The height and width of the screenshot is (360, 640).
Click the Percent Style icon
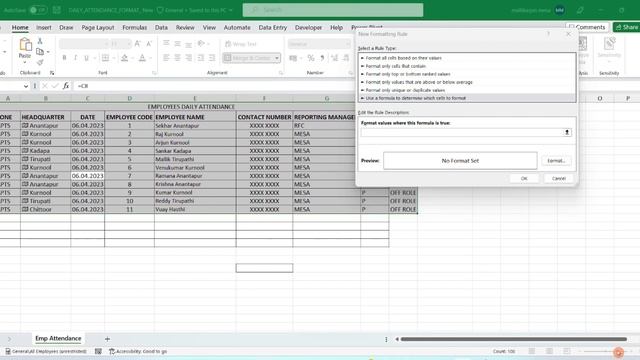pyautogui.click(x=311, y=58)
